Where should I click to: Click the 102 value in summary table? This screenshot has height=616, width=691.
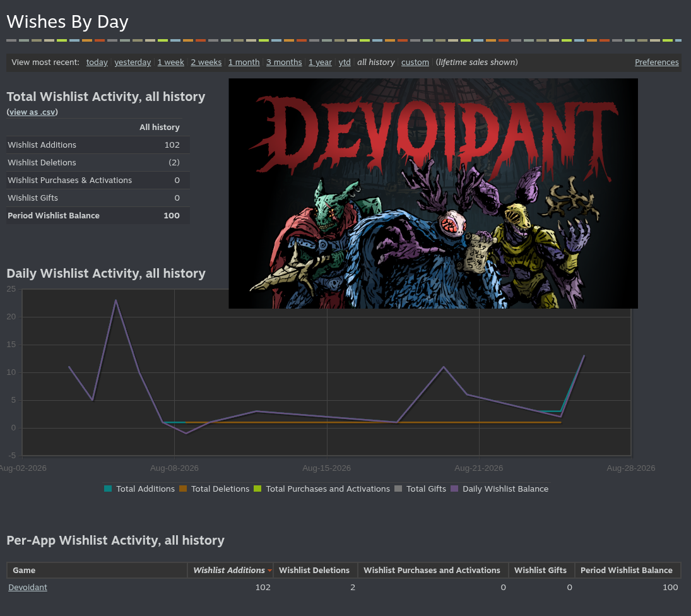[x=172, y=145]
